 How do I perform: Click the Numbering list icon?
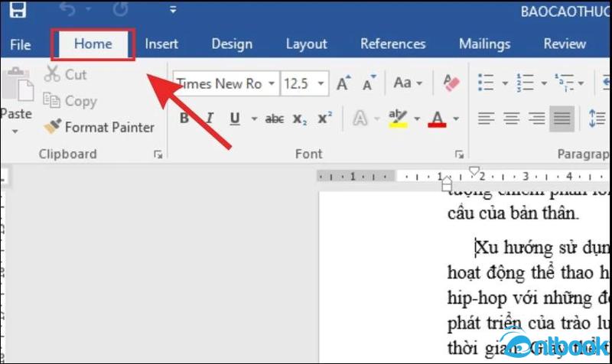525,83
